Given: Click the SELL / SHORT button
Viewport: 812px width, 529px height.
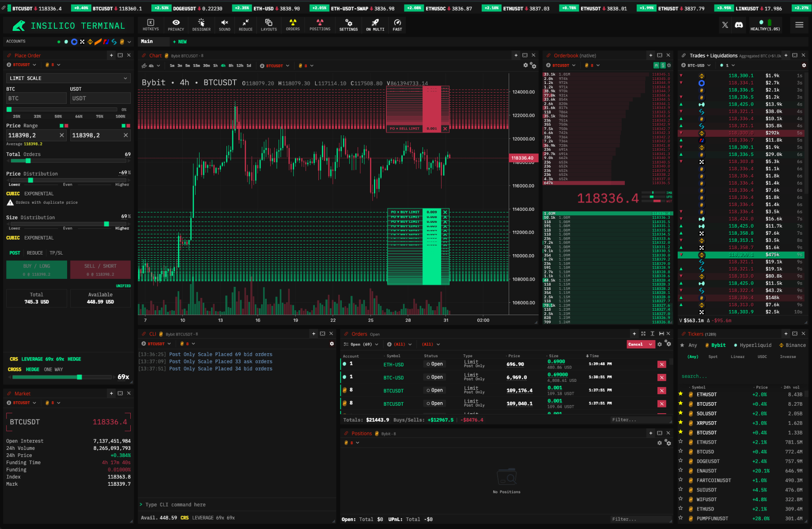Looking at the screenshot, I should coord(100,270).
